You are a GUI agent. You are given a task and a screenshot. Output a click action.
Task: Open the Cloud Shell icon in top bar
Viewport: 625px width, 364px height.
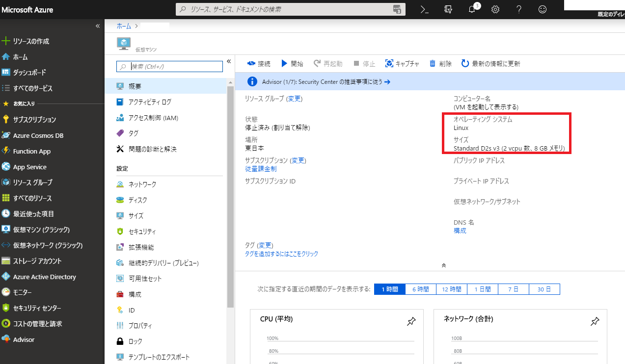coord(424,9)
